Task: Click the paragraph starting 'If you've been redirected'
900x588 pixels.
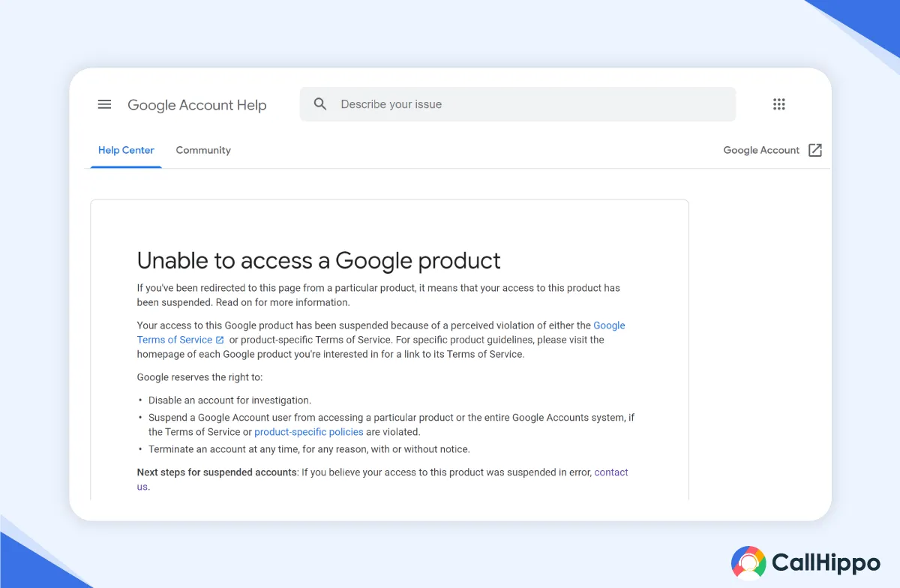Action: click(x=379, y=295)
